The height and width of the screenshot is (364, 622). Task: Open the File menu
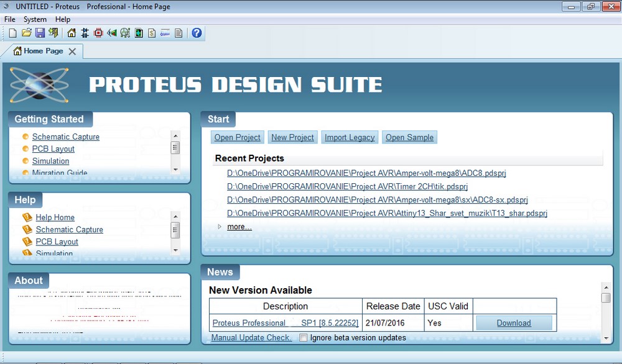9,19
